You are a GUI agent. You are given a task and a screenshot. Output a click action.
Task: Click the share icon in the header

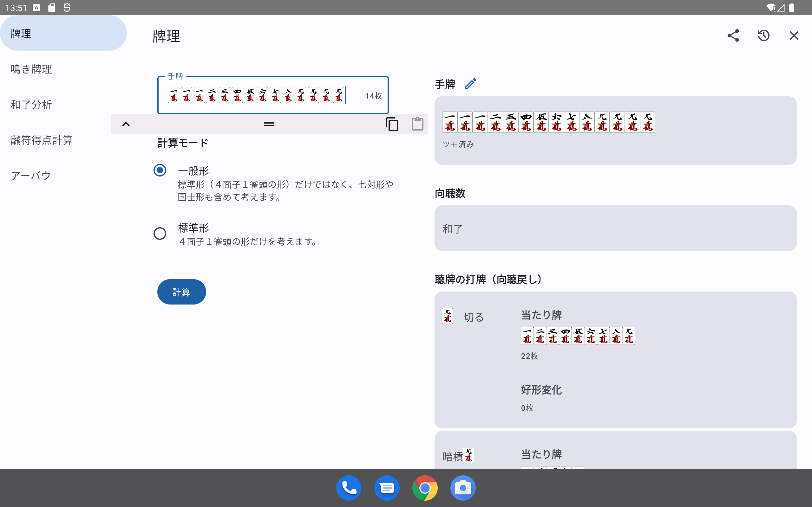pos(733,35)
